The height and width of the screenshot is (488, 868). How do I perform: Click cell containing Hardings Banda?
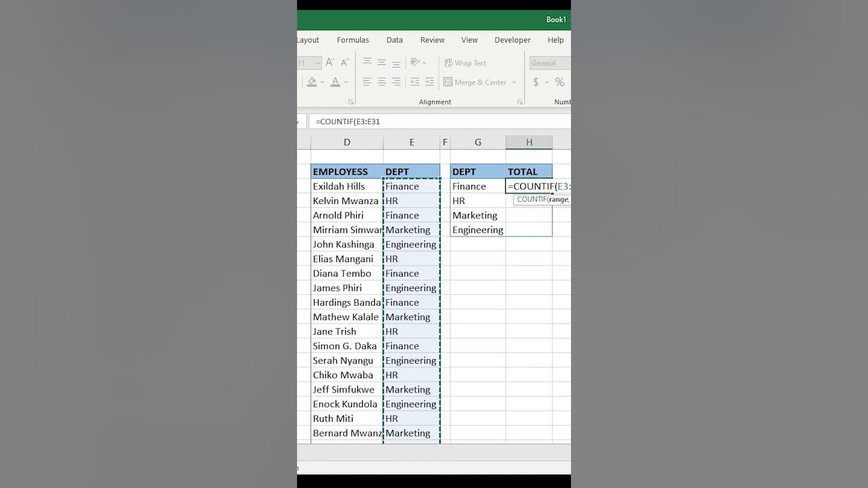click(347, 302)
